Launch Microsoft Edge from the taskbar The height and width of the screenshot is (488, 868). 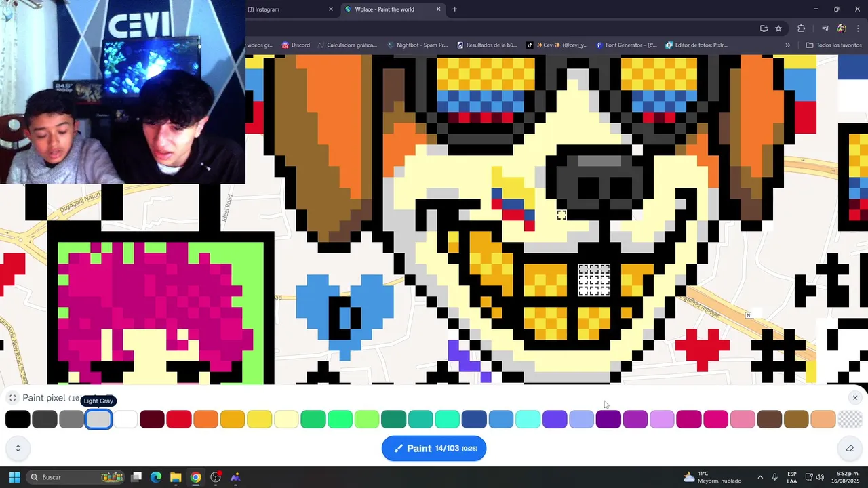point(156,477)
